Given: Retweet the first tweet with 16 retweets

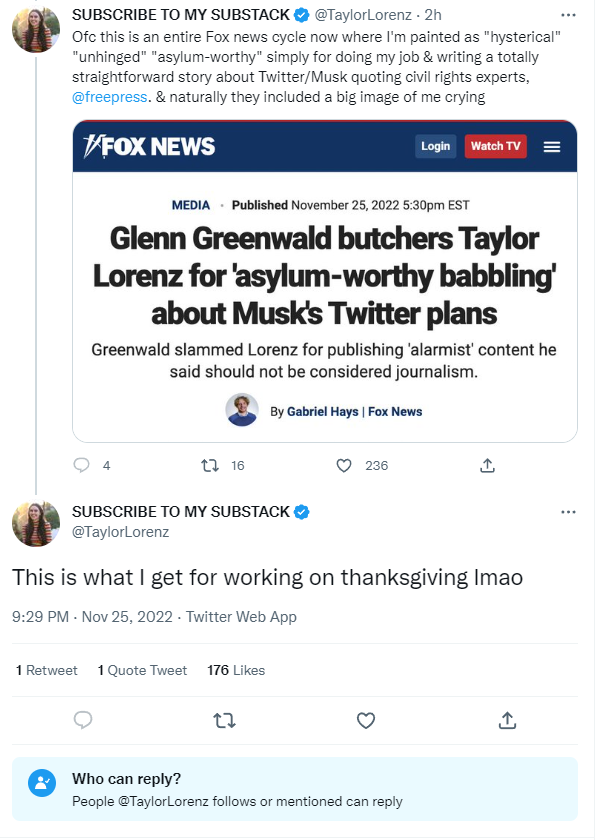Looking at the screenshot, I should [210, 466].
